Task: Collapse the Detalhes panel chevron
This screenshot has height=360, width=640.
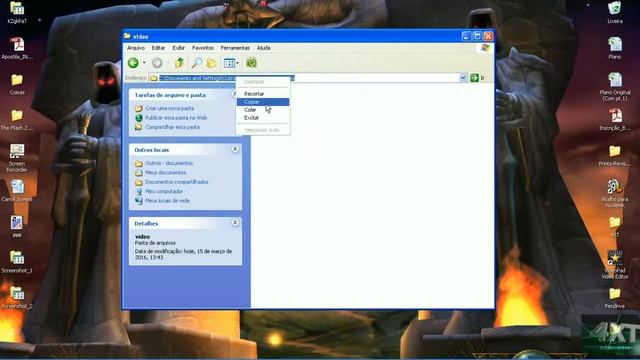Action: tap(235, 223)
